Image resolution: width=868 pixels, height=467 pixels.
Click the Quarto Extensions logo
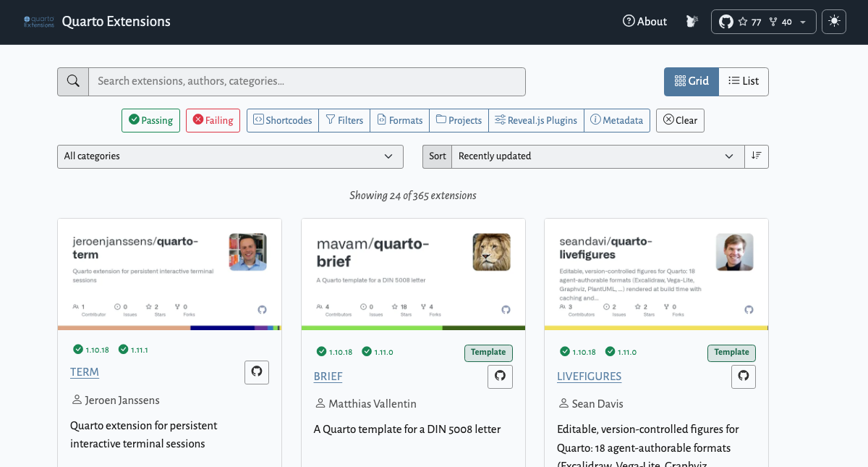click(x=39, y=22)
